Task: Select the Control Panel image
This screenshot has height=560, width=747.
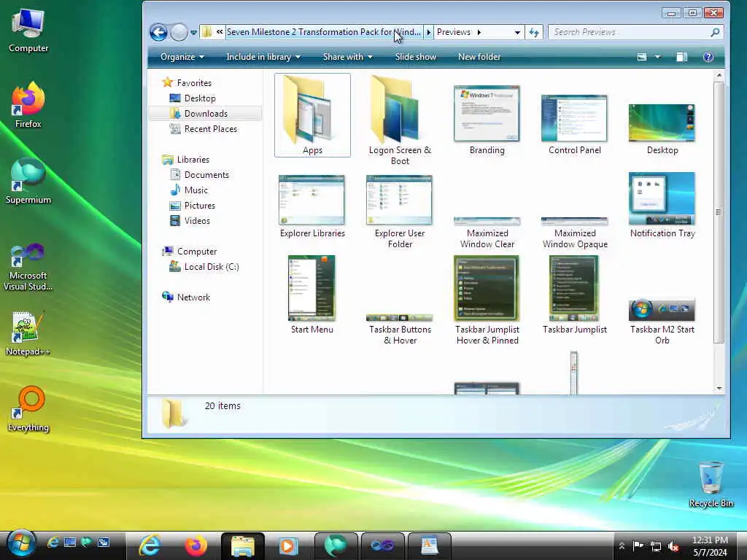Action: [575, 125]
